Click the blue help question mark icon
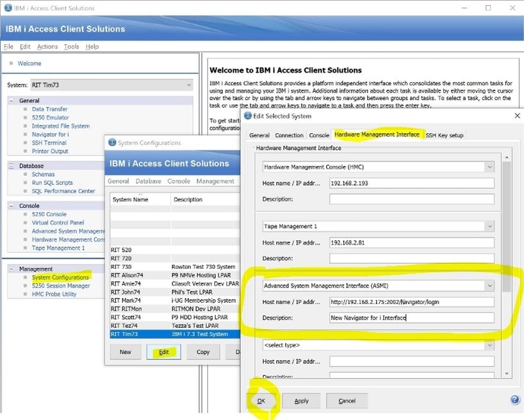The image size is (524, 420). pos(515,400)
